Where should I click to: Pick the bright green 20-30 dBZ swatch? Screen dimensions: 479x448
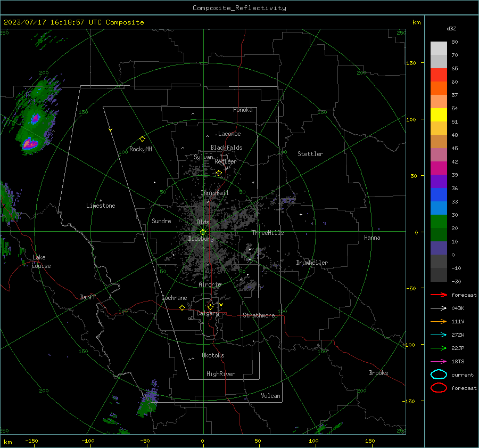439,222
